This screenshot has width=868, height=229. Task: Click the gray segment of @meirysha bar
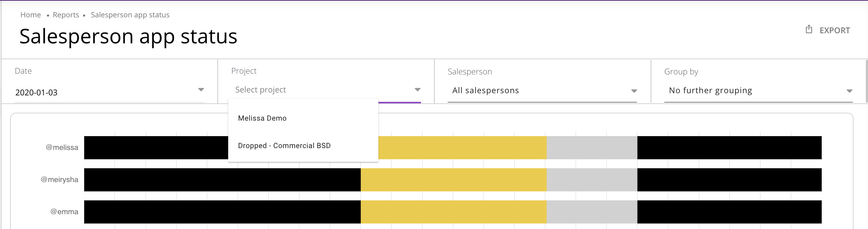pos(592,180)
